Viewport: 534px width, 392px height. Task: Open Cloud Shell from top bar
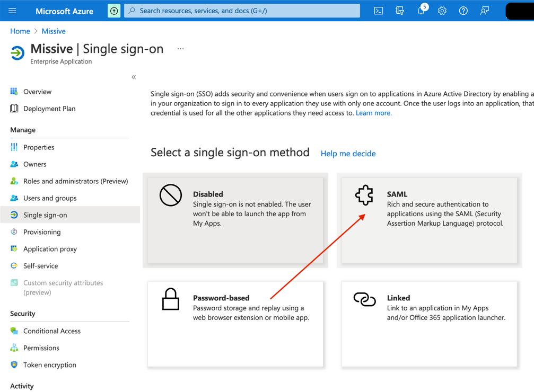click(x=379, y=11)
